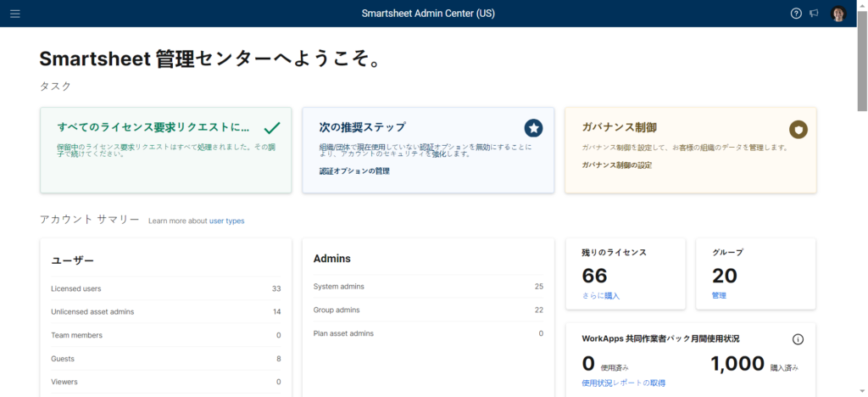Click the groups count 20

point(725,275)
